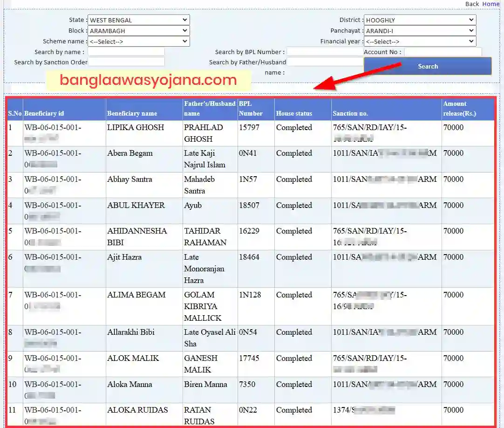The image size is (504, 428).
Task: Click the Father's/Husband name column header
Action: coord(210,109)
